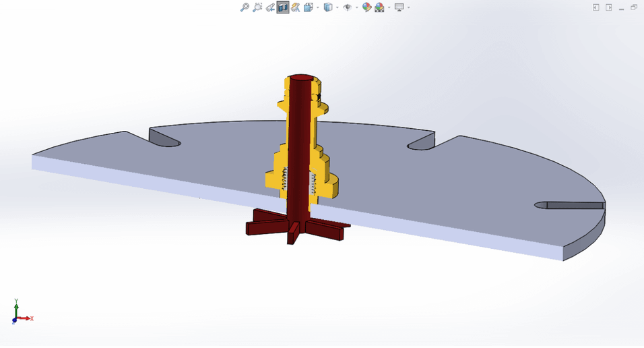Click the coordinate triad X axis

tap(25, 318)
